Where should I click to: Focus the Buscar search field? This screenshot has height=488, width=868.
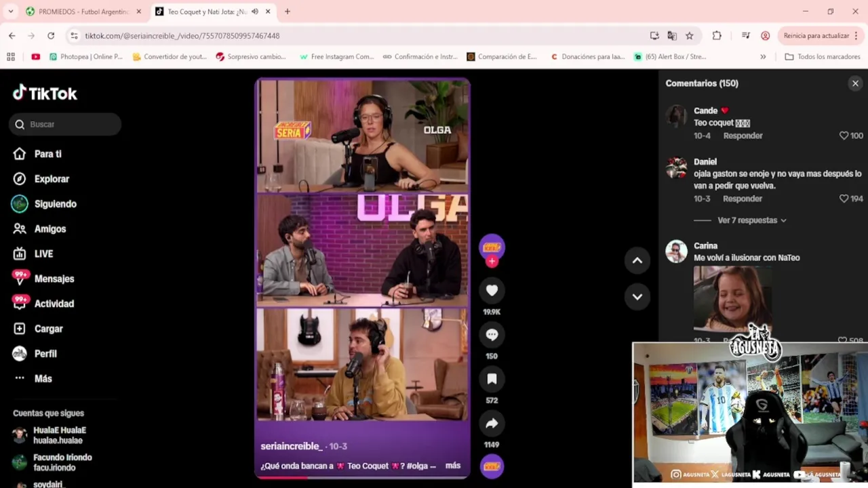click(x=65, y=124)
